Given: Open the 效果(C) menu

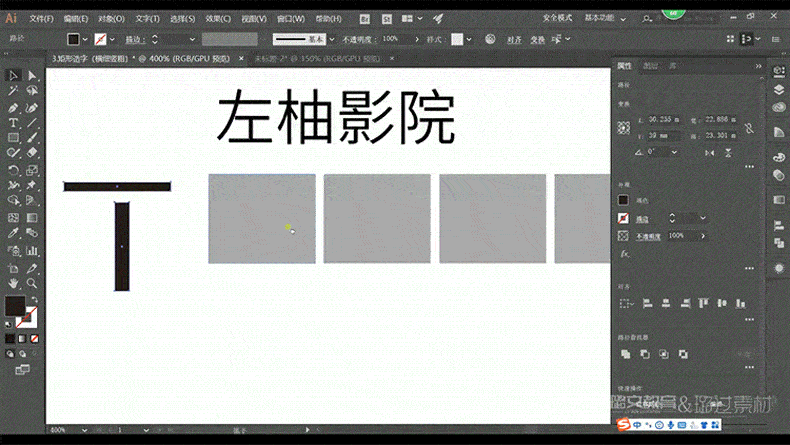Looking at the screenshot, I should coord(218,19).
